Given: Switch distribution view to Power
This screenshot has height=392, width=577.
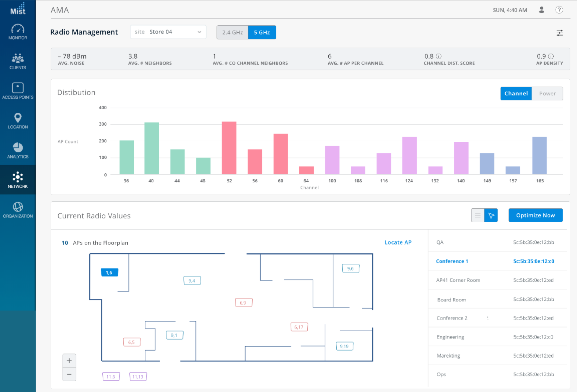Looking at the screenshot, I should [547, 93].
